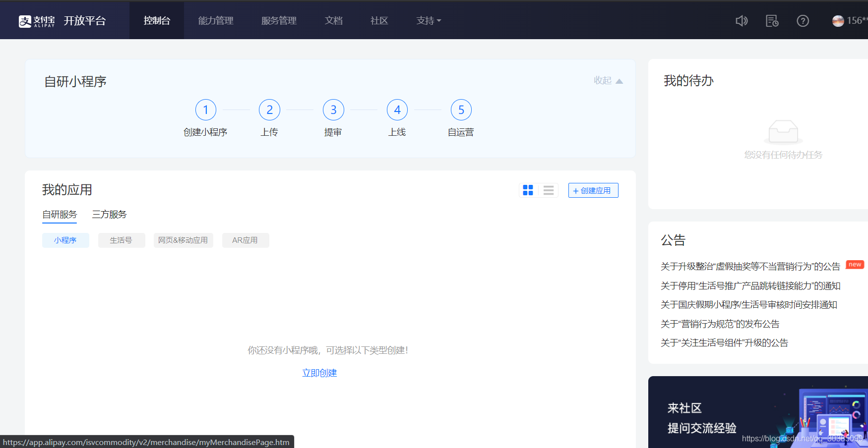Click the empty inbox icon under 我的待办

click(783, 131)
